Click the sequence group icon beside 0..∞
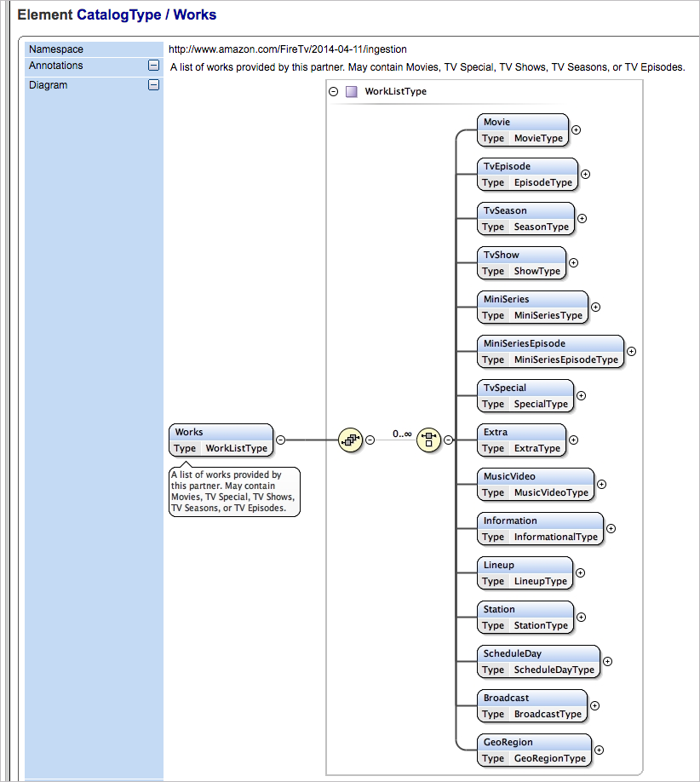This screenshot has width=700, height=782. click(x=428, y=440)
